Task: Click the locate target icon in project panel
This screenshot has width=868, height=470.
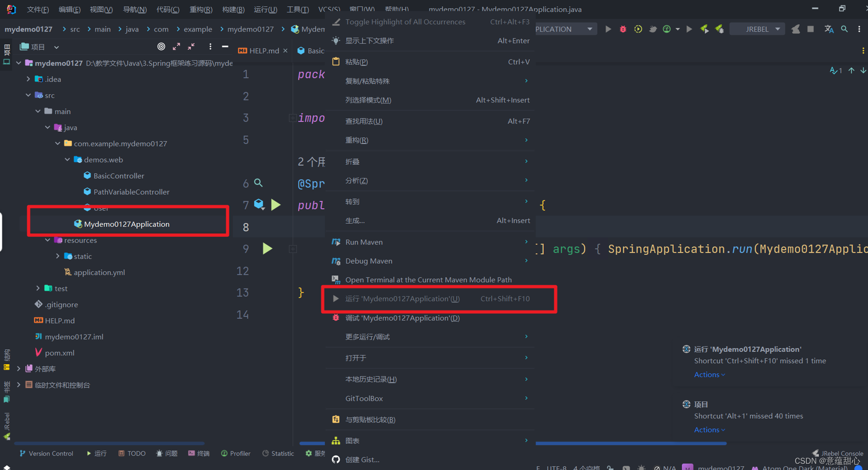Action: click(x=161, y=46)
